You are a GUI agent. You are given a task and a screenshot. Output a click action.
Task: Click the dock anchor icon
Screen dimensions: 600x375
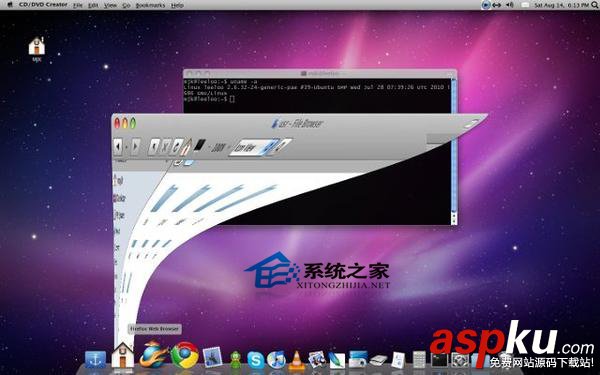95,360
